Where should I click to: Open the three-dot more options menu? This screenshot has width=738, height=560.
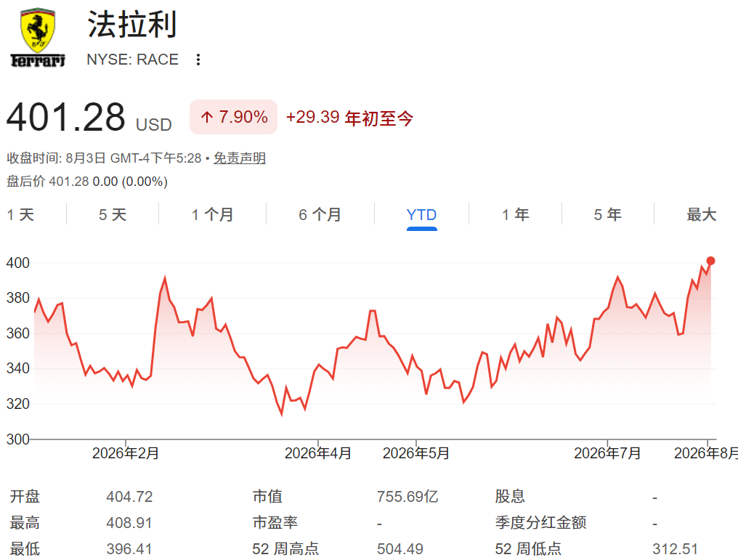coord(198,60)
